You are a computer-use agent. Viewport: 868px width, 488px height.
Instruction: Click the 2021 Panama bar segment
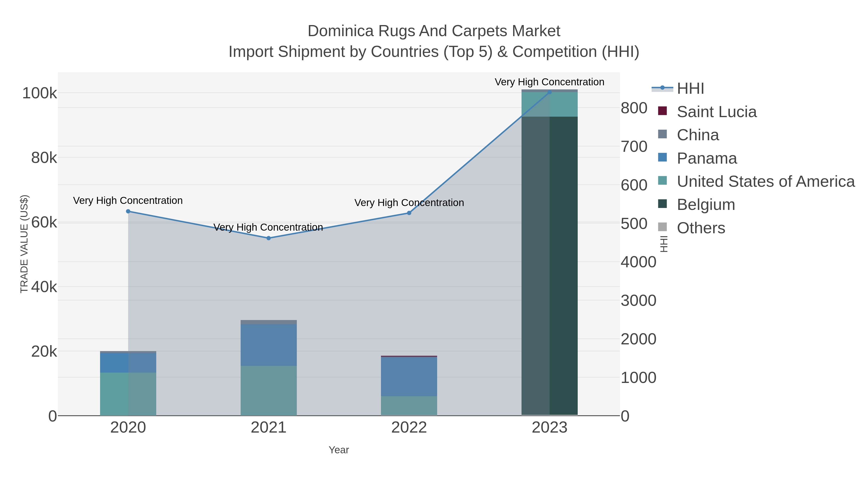point(269,345)
